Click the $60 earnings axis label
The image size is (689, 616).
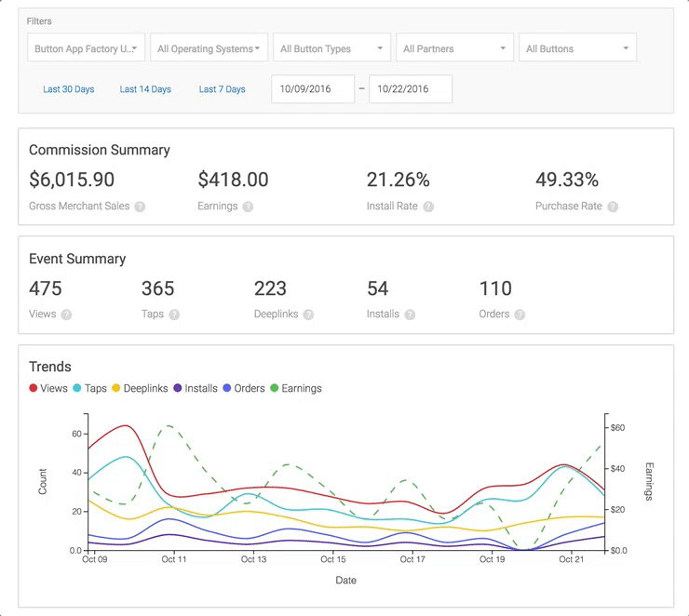(617, 428)
